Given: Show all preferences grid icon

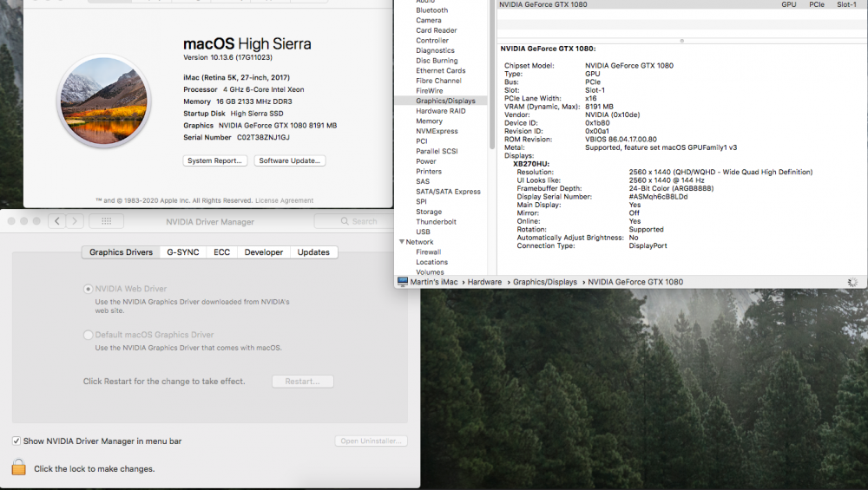Looking at the screenshot, I should 106,221.
